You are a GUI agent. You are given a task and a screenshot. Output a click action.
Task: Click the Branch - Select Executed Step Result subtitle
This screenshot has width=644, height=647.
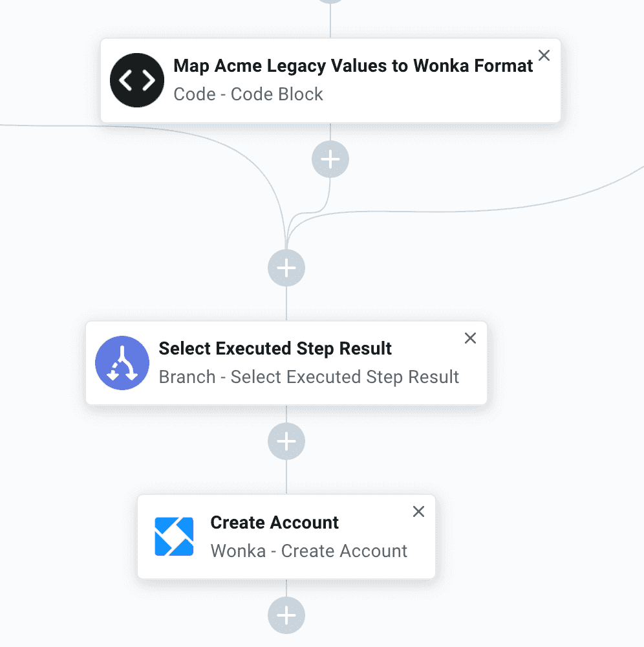click(x=309, y=377)
